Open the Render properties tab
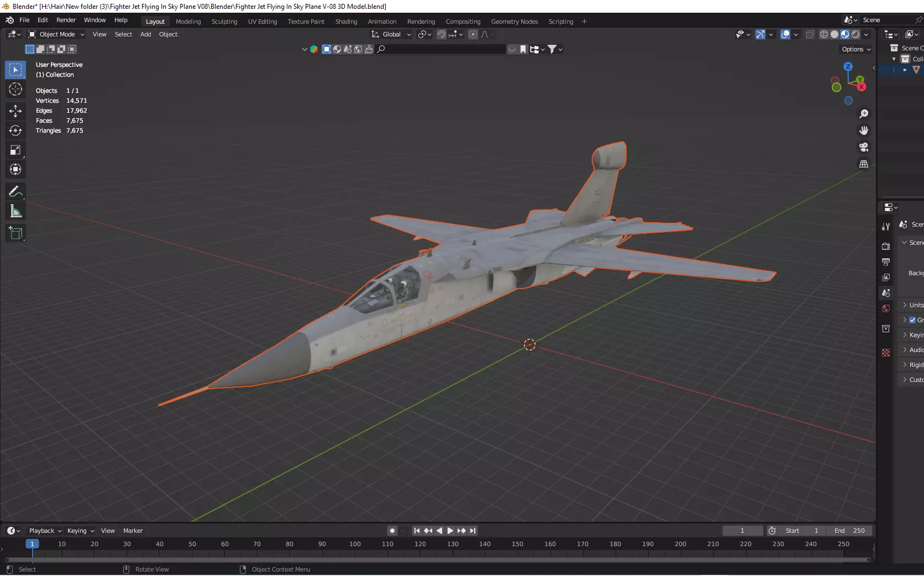 [x=886, y=246]
